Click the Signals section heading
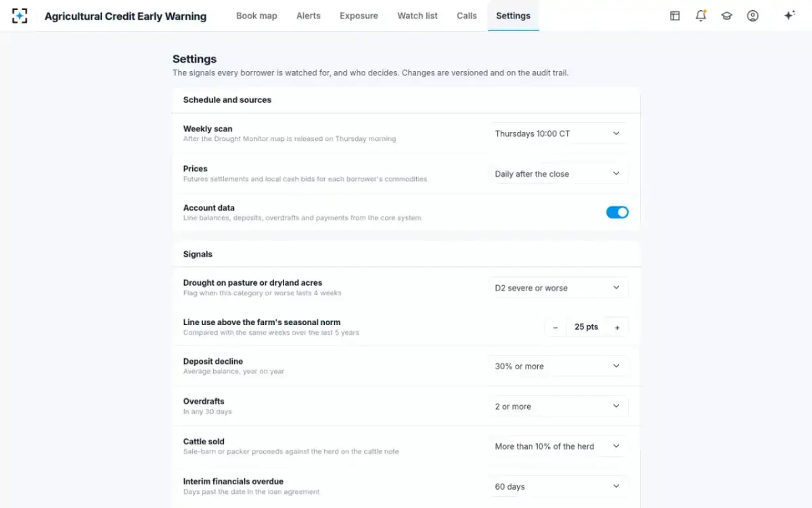Screen dimensions: 812x508 click(198, 254)
